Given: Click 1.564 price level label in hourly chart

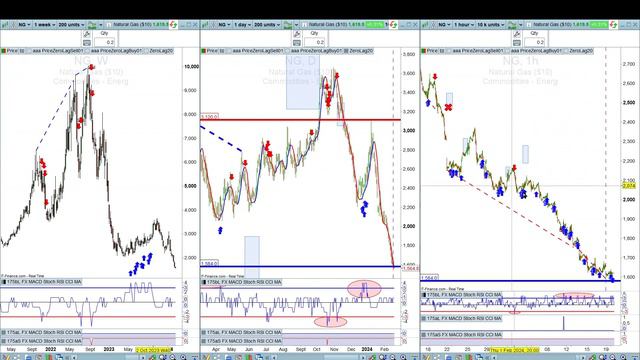Looking at the screenshot, I should 429,278.
